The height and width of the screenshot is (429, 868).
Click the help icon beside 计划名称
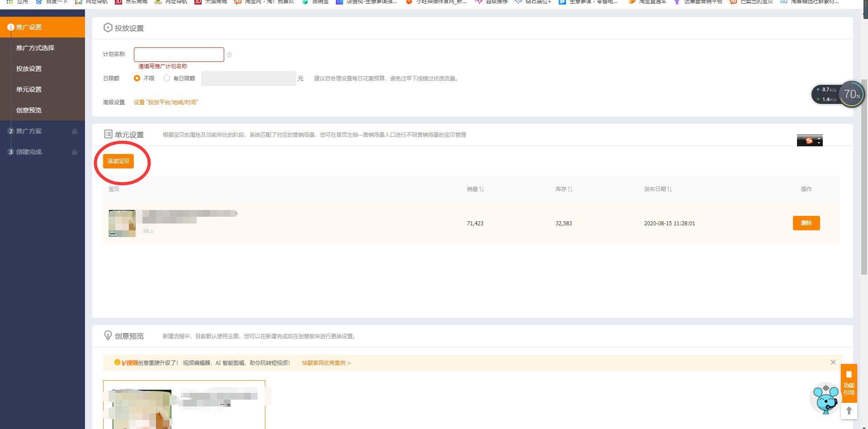[229, 55]
